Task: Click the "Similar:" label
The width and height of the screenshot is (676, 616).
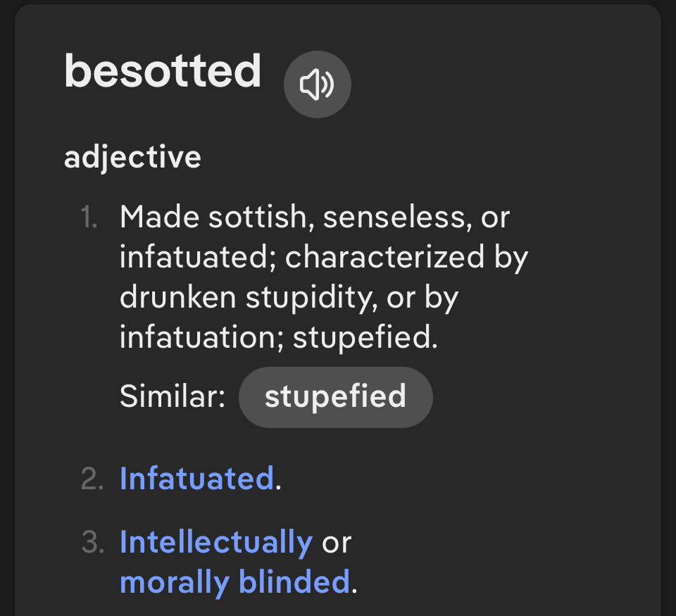Action: coord(173,396)
